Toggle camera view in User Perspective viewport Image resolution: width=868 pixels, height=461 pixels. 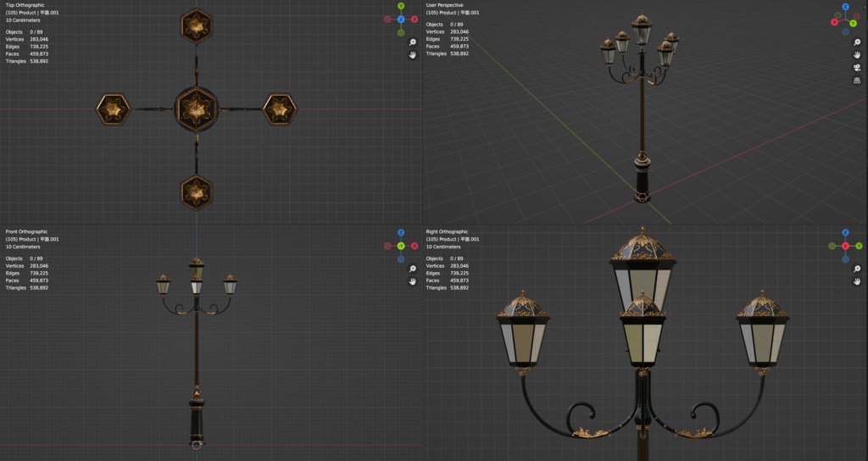click(857, 68)
